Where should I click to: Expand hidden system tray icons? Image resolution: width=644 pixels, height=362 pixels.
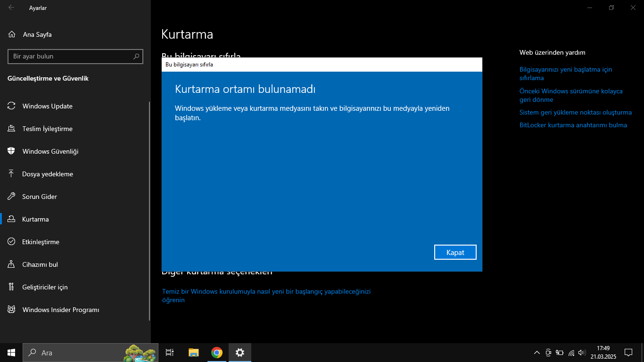(537, 353)
